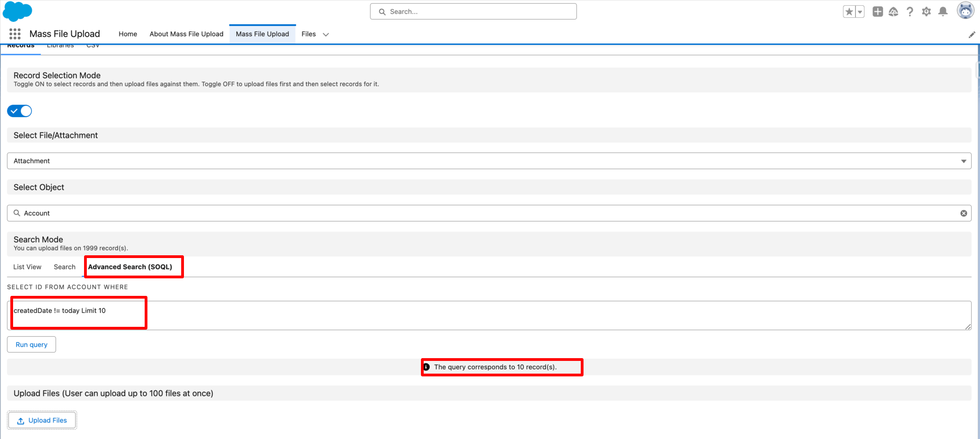980x439 pixels.
Task: Click the Run query button
Action: coord(31,344)
